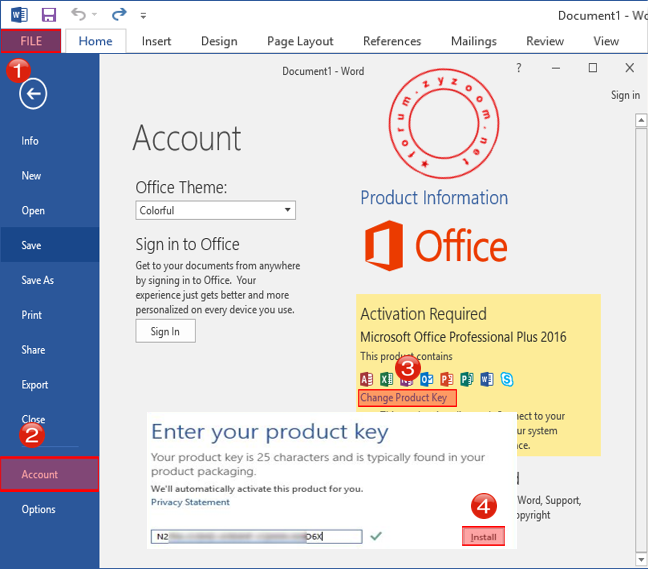
Task: Click the Word application icon in title bar
Action: click(19, 15)
